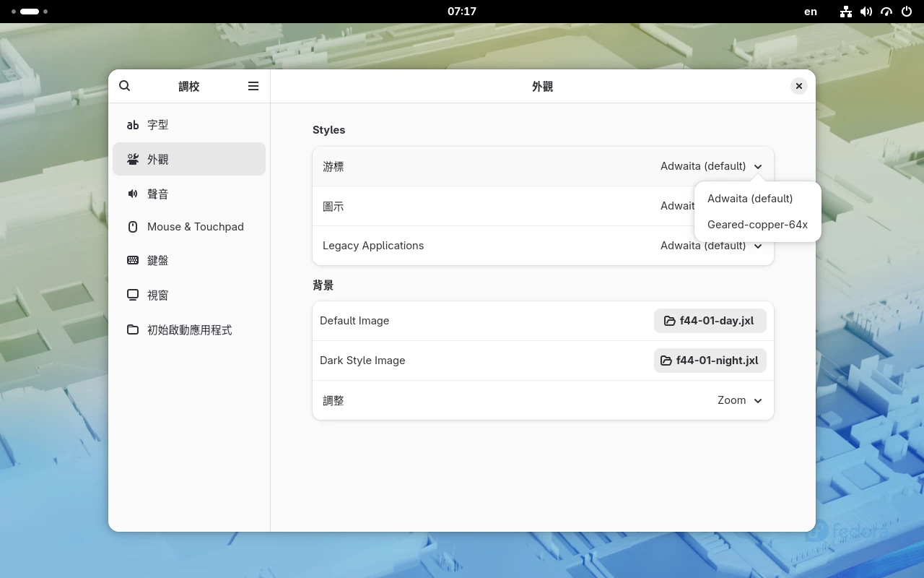Screen dimensions: 924x578
Task: Open the 07:17 clock menu
Action: coord(462,12)
